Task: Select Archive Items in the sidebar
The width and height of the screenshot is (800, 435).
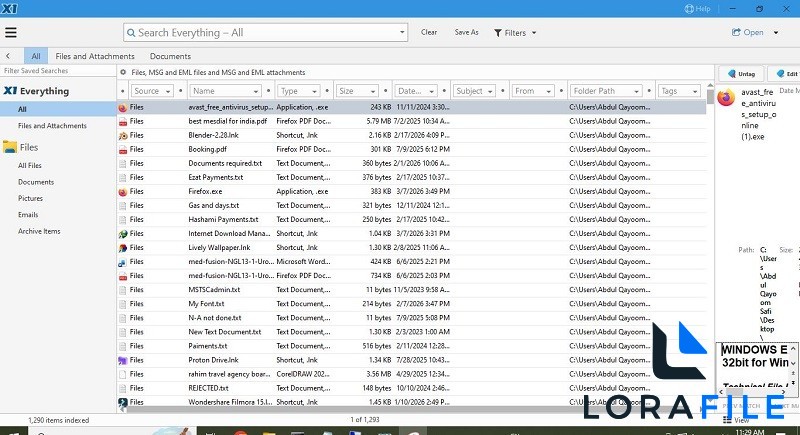Action: (39, 231)
